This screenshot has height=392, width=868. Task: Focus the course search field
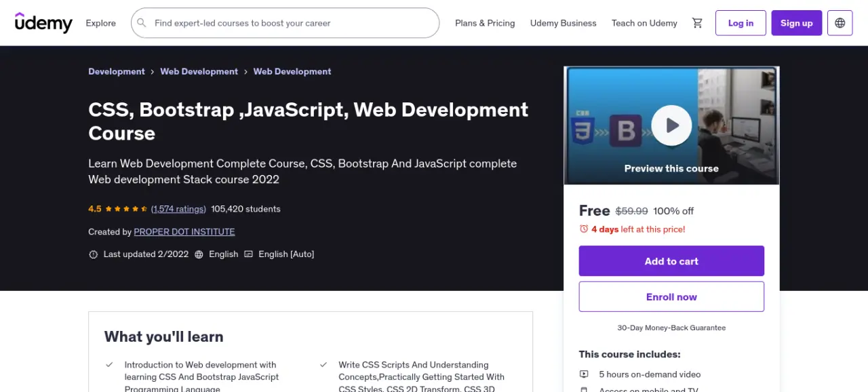[285, 23]
